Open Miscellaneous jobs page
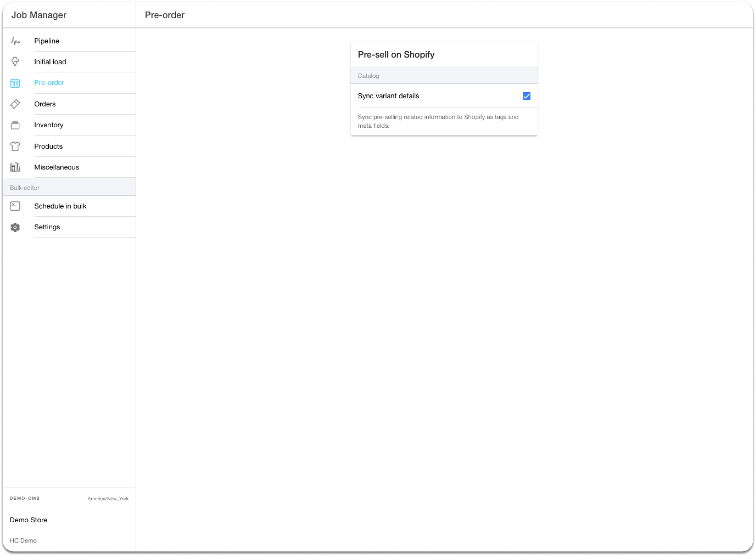Screen dimensions: 756x556 pos(57,167)
